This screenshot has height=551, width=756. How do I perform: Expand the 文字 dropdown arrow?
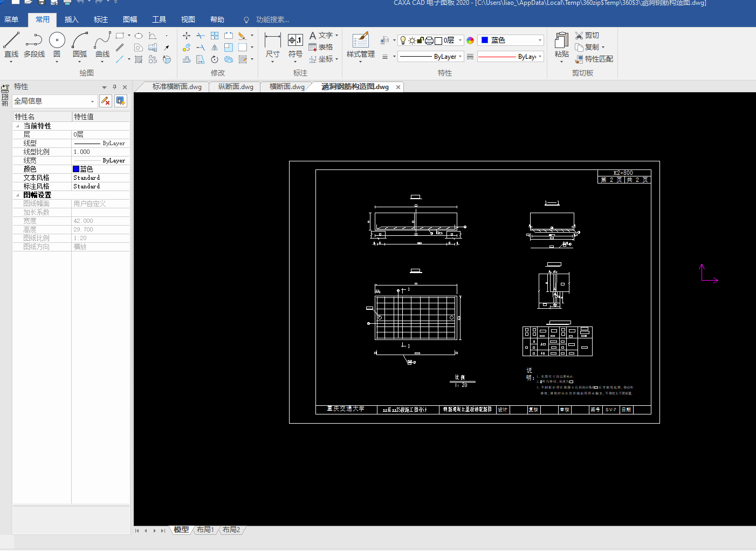(336, 36)
